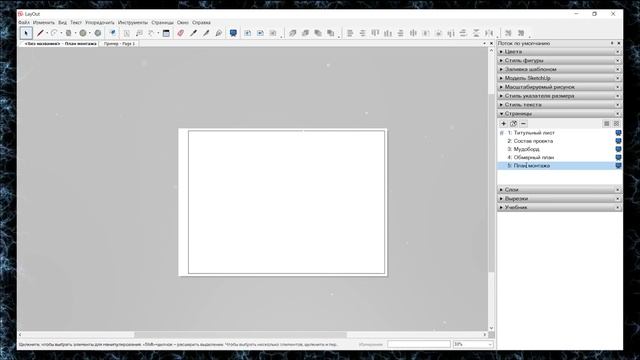Click the vertical canvas scrollbar
The width and height of the screenshot is (640, 360).
click(491, 183)
